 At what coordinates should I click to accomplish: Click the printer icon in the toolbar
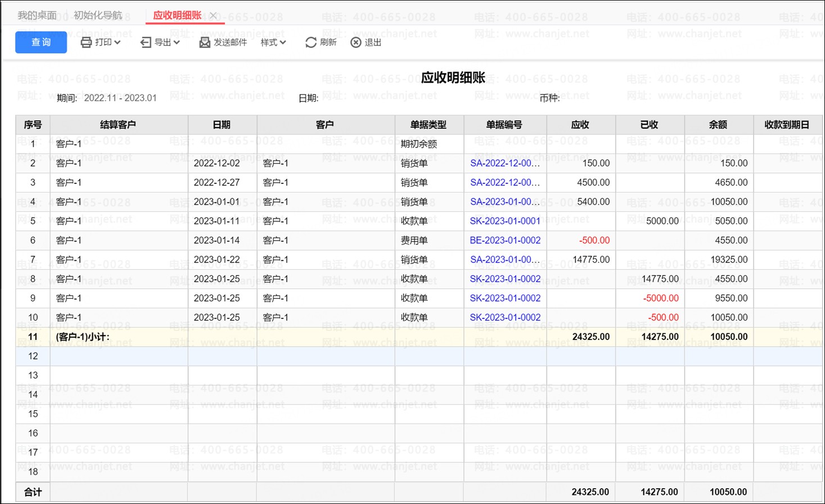86,42
